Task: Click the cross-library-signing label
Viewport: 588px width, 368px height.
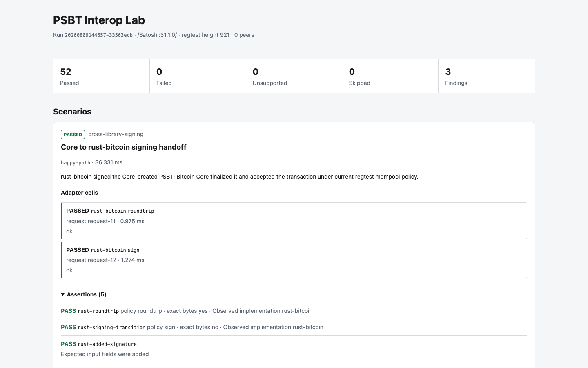Action: (x=116, y=134)
